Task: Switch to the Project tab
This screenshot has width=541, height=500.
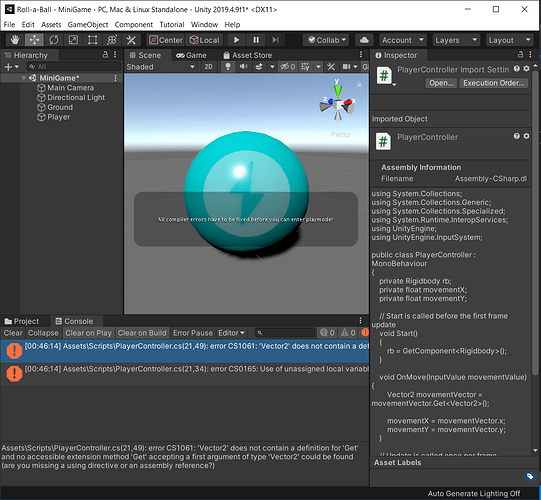Action: (x=22, y=321)
